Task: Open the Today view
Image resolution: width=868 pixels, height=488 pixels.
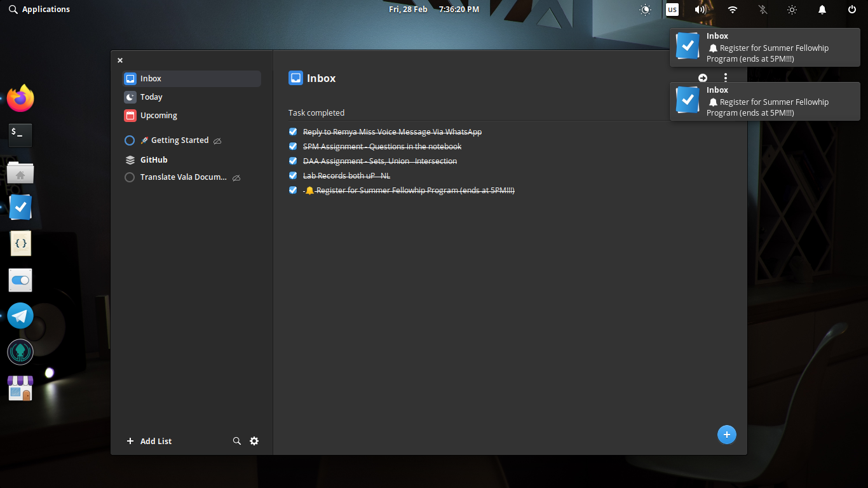Action: coord(192,97)
